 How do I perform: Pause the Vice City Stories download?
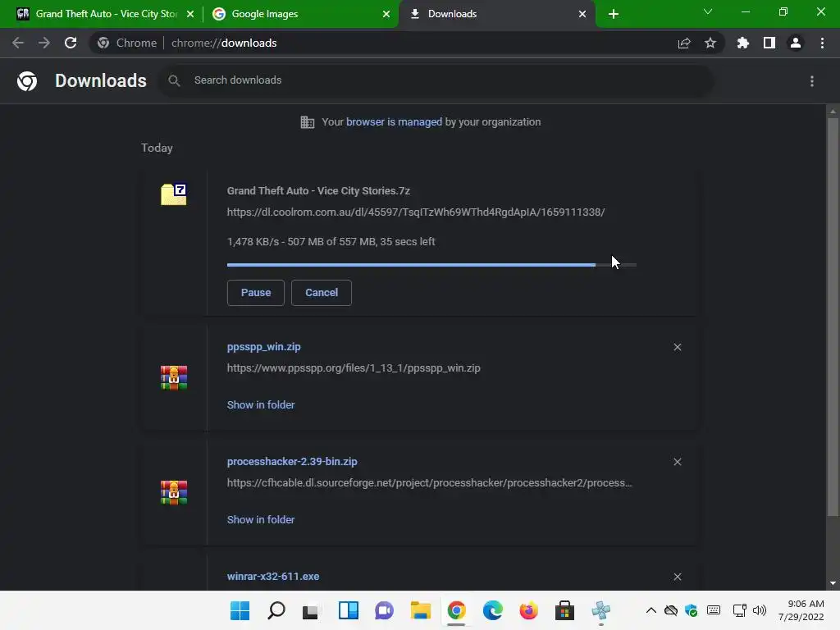pos(256,293)
